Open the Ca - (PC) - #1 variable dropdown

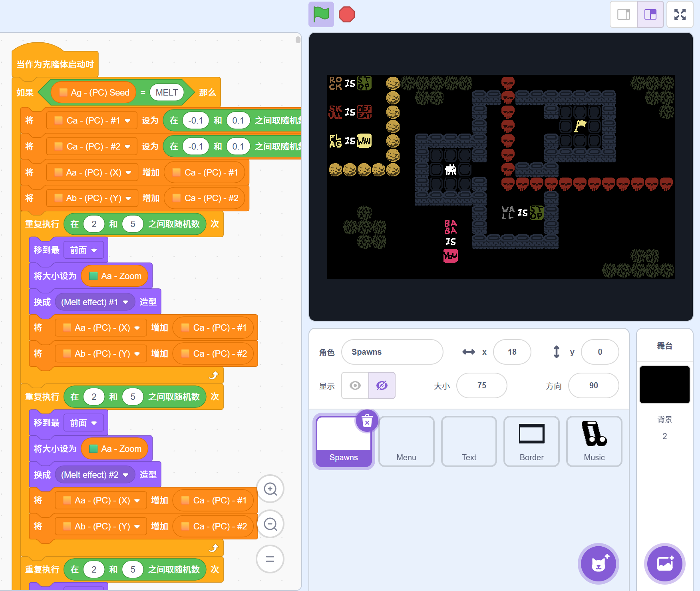127,121
